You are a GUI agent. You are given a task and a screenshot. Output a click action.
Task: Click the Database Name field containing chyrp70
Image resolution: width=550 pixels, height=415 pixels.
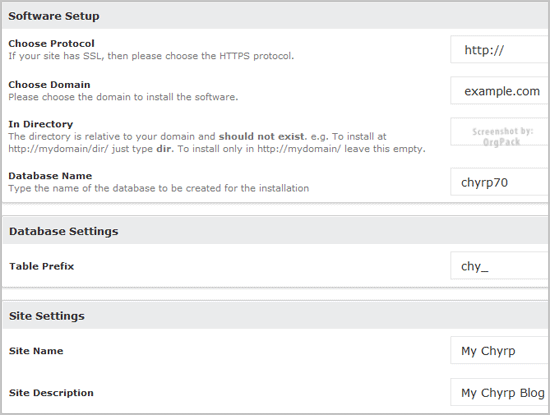(500, 182)
